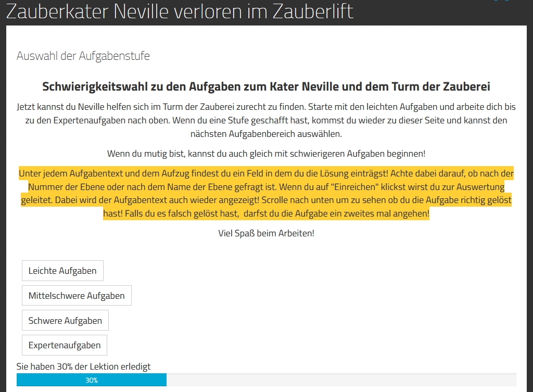533x392 pixels.
Task: Click the bold Schwierigkeitswahl heading
Action: 266,86
